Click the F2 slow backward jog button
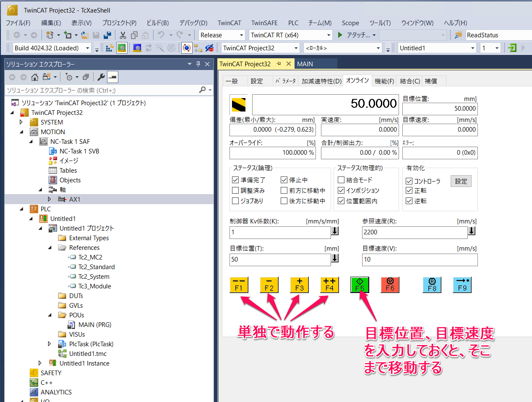 pyautogui.click(x=269, y=285)
